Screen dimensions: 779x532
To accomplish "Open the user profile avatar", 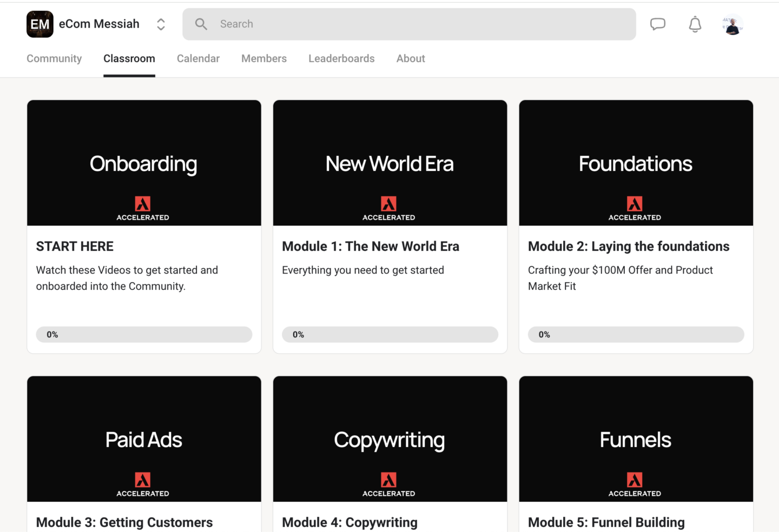I will point(732,24).
